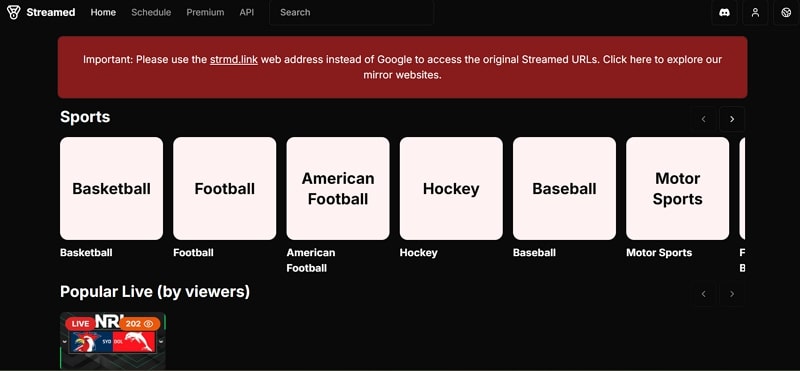The height and width of the screenshot is (371, 800).
Task: Open the Discord icon in the header
Action: 724,13
